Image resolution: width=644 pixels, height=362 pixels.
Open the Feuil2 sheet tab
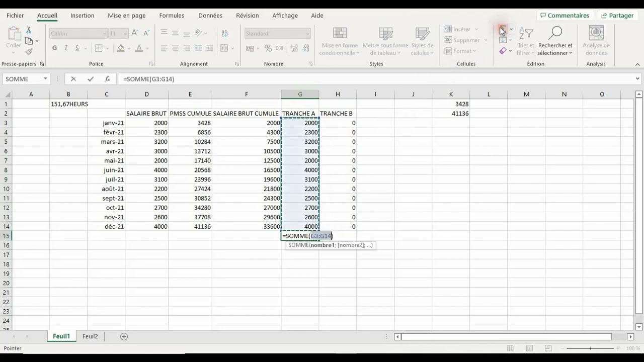pyautogui.click(x=90, y=336)
